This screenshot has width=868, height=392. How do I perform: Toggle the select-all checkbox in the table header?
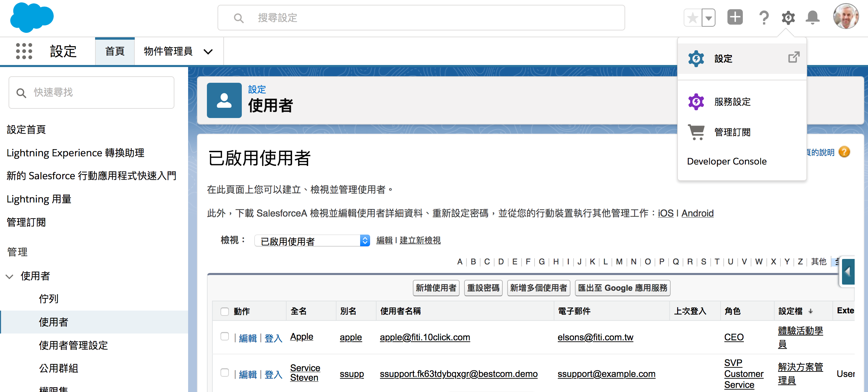tap(225, 311)
